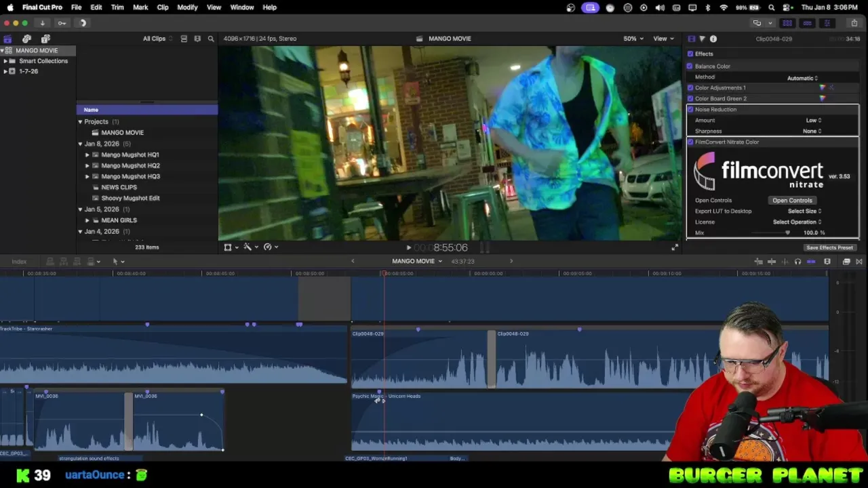Show the Libraries sidebar clapper icon
This screenshot has height=488, width=868.
click(7, 39)
